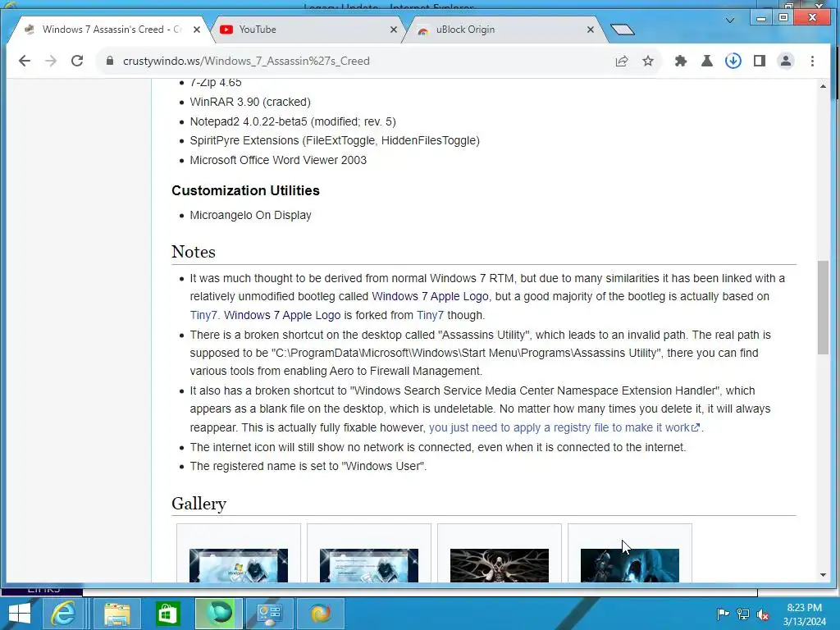The height and width of the screenshot is (630, 840).
Task: Click 'Microsoft Office Word Viewer 2003' item
Action: 278,160
